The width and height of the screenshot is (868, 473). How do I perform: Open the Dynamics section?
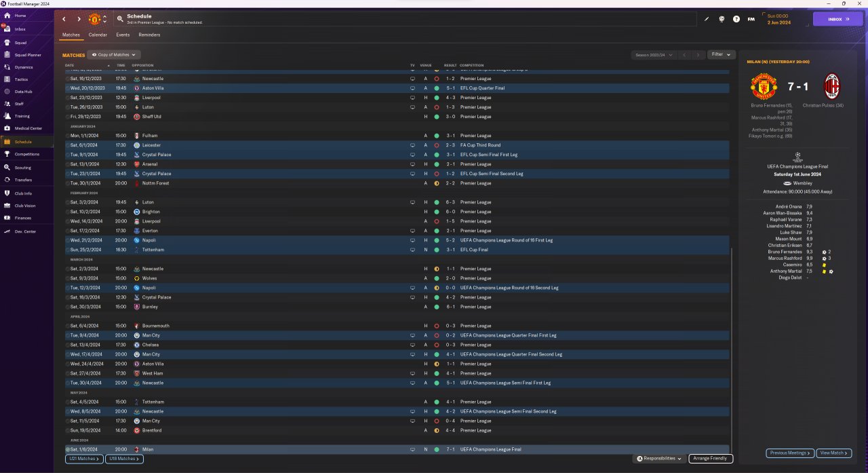pos(24,67)
